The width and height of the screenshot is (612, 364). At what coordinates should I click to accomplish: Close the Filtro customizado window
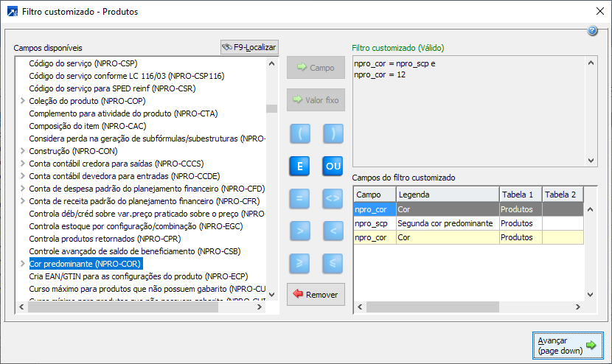pyautogui.click(x=600, y=11)
